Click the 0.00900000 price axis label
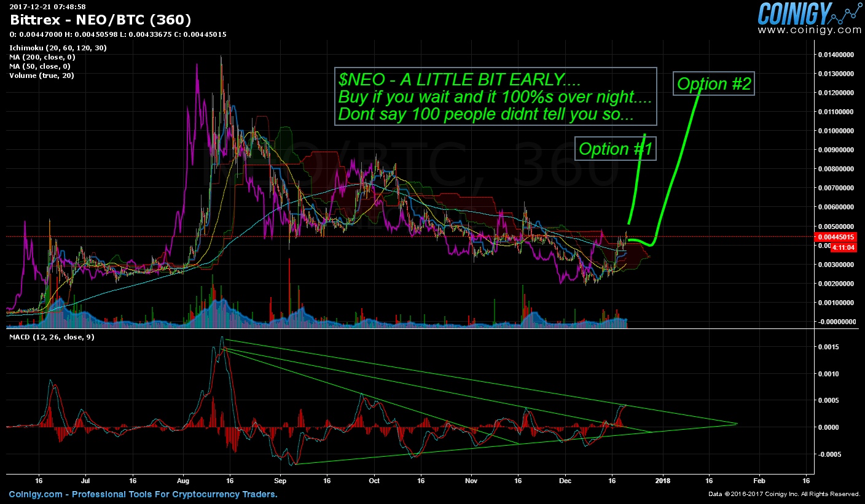Image resolution: width=865 pixels, height=504 pixels. pyautogui.click(x=837, y=150)
